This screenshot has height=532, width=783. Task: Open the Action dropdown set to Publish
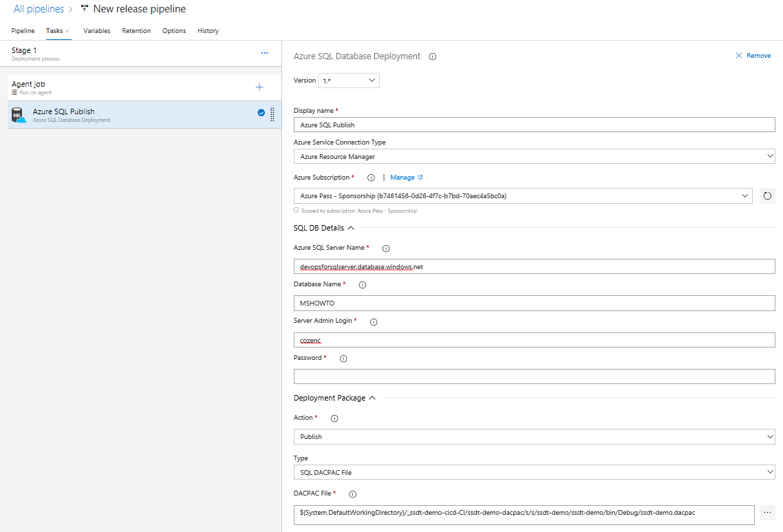point(535,436)
